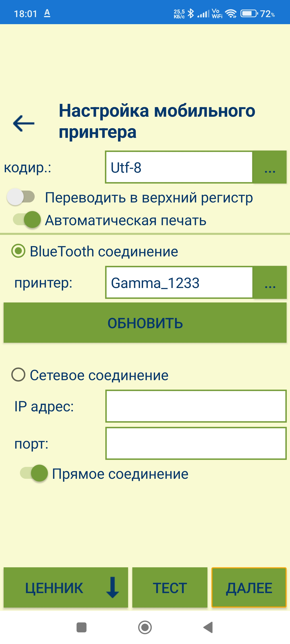Select the BlueTooth соединение radio button
The width and height of the screenshot is (290, 644).
point(18,251)
